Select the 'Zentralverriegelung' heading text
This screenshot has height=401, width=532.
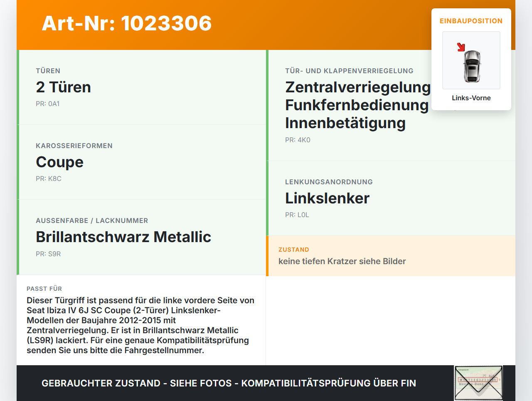click(358, 87)
